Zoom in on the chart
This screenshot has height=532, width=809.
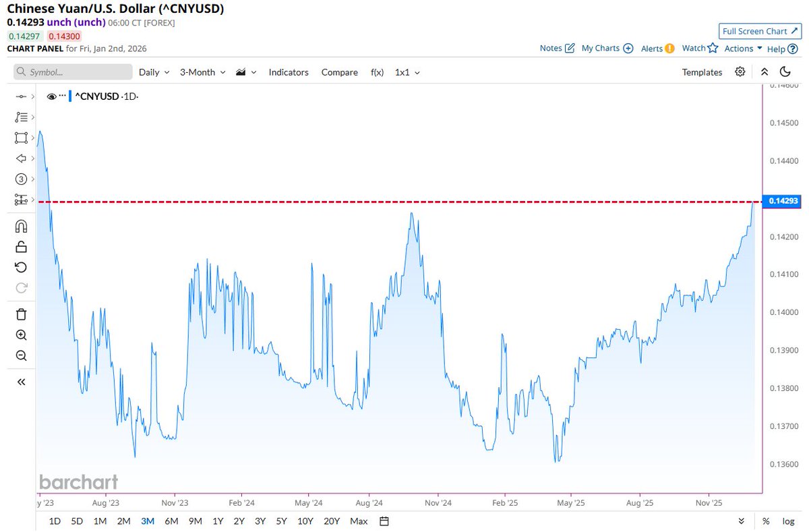(x=20, y=335)
